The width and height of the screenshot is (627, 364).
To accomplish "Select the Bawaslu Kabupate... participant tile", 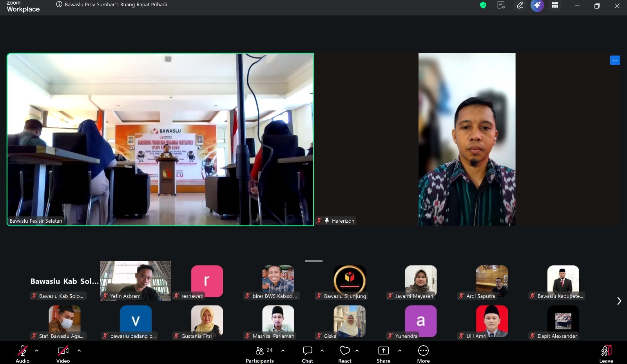I will [563, 281].
